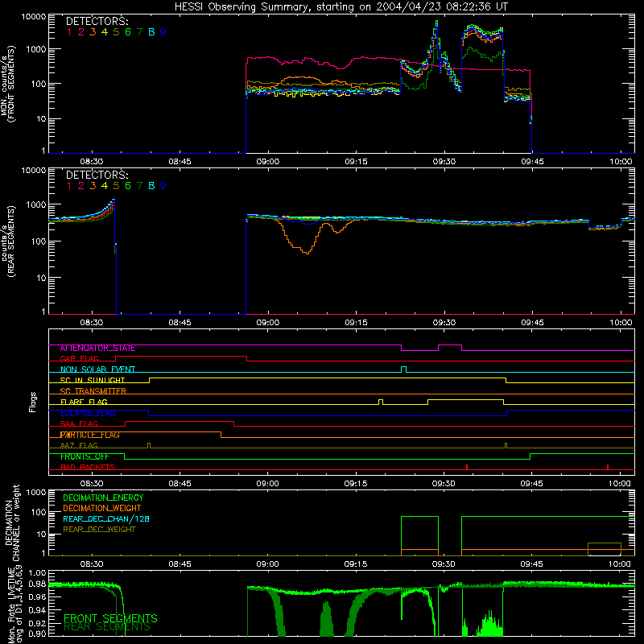Click the SAA_FLAG label
Screen dimensions: 644x644
click(x=79, y=424)
